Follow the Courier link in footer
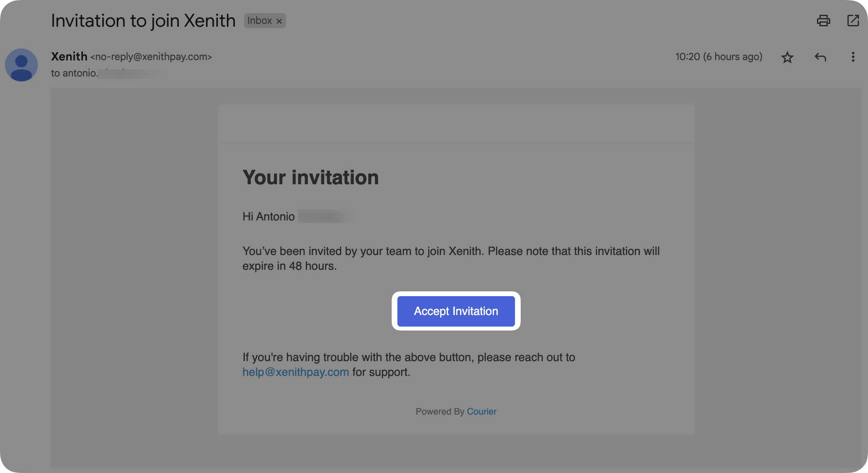868x473 pixels. tap(481, 411)
